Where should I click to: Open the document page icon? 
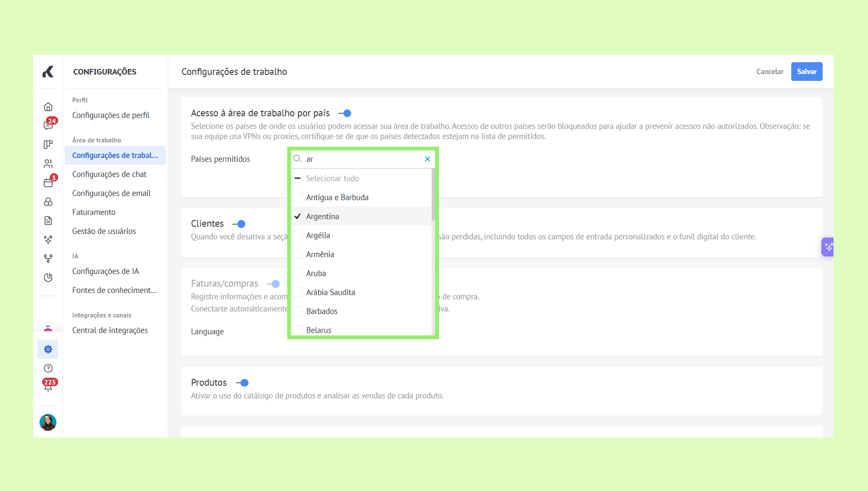pos(48,221)
